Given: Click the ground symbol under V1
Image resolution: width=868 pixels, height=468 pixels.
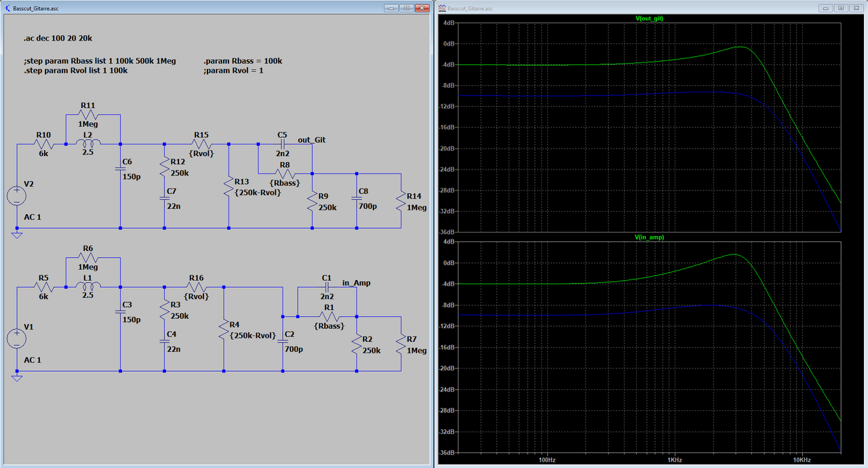Looking at the screenshot, I should pos(16,378).
